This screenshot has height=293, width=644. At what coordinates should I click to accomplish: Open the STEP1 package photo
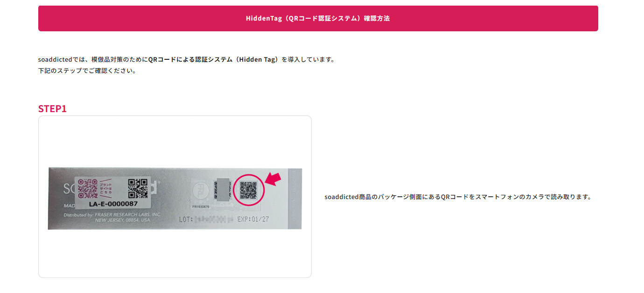tap(175, 197)
